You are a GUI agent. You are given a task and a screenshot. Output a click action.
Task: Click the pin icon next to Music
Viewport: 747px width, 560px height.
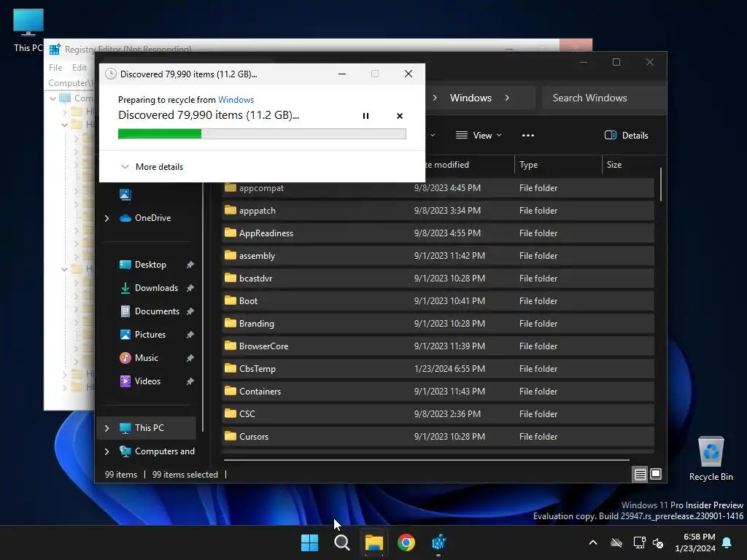(x=190, y=358)
